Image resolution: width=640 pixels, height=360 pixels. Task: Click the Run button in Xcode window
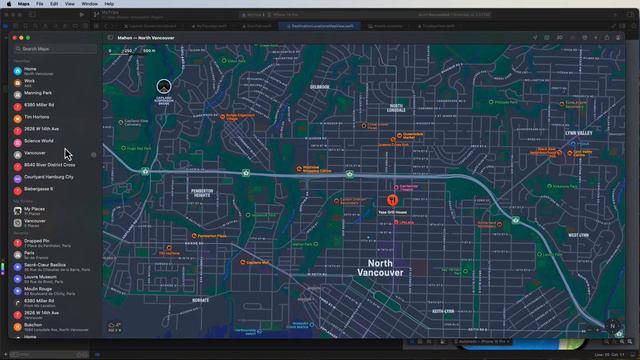click(x=82, y=15)
